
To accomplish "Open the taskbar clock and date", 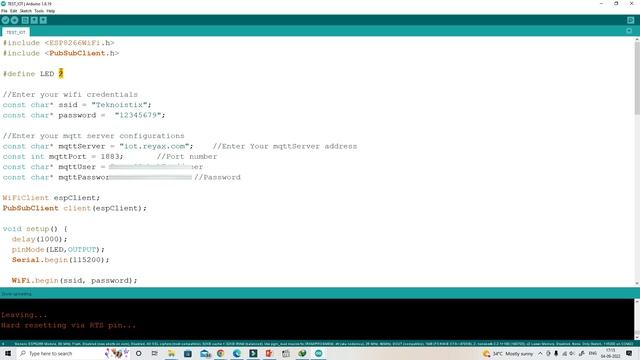I will pyautogui.click(x=611, y=353).
